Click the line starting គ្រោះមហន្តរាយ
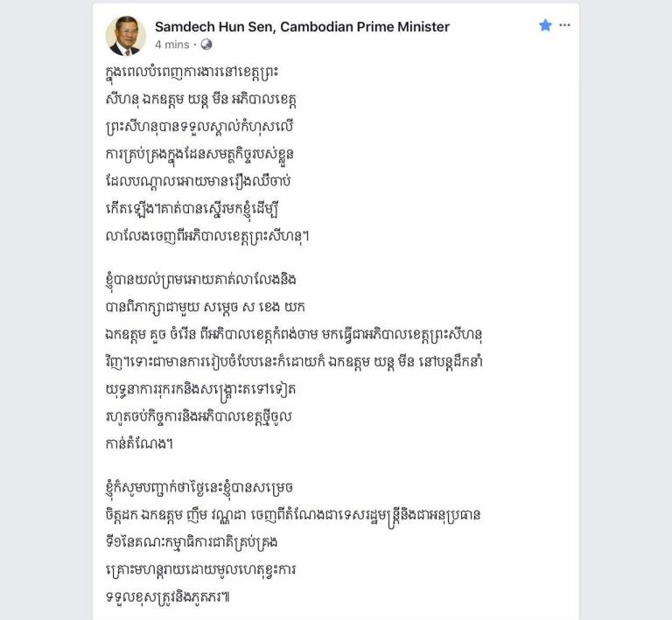The width and height of the screenshot is (672, 620). [x=200, y=569]
